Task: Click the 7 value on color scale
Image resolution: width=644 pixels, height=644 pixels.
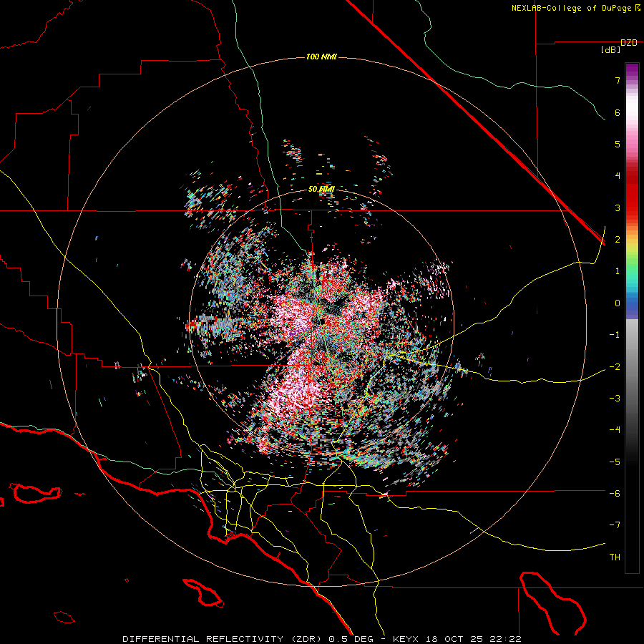Action: [618, 80]
